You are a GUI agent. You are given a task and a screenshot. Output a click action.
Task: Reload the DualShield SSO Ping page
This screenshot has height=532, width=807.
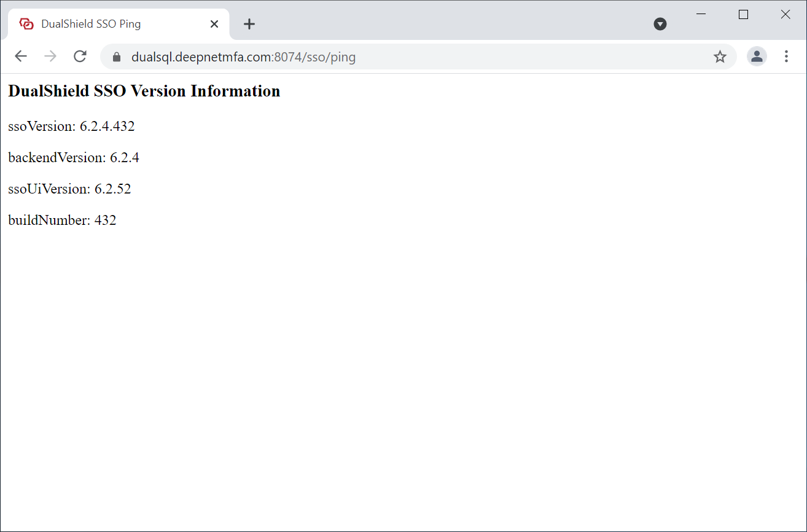[80, 57]
